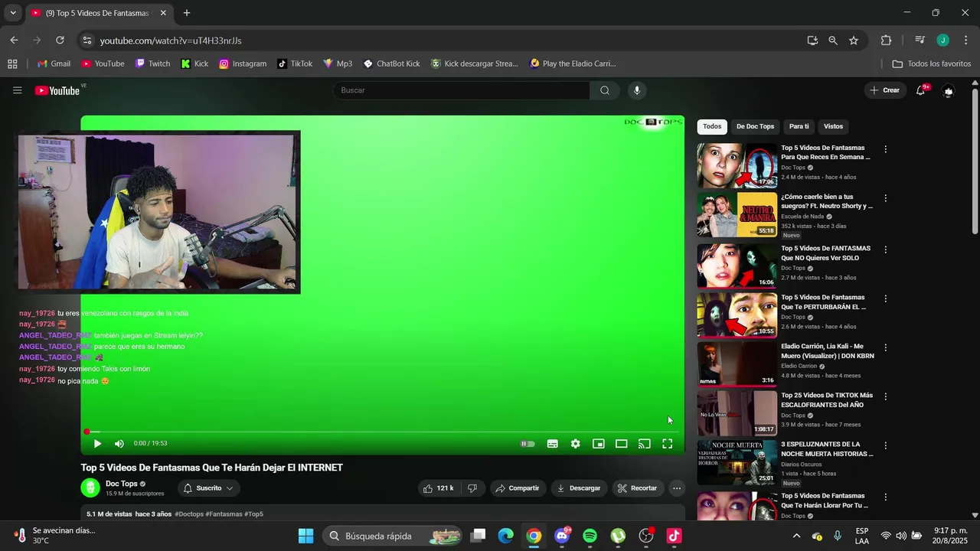Open more actions menu beside Recortar
The height and width of the screenshot is (551, 980).
click(676, 488)
